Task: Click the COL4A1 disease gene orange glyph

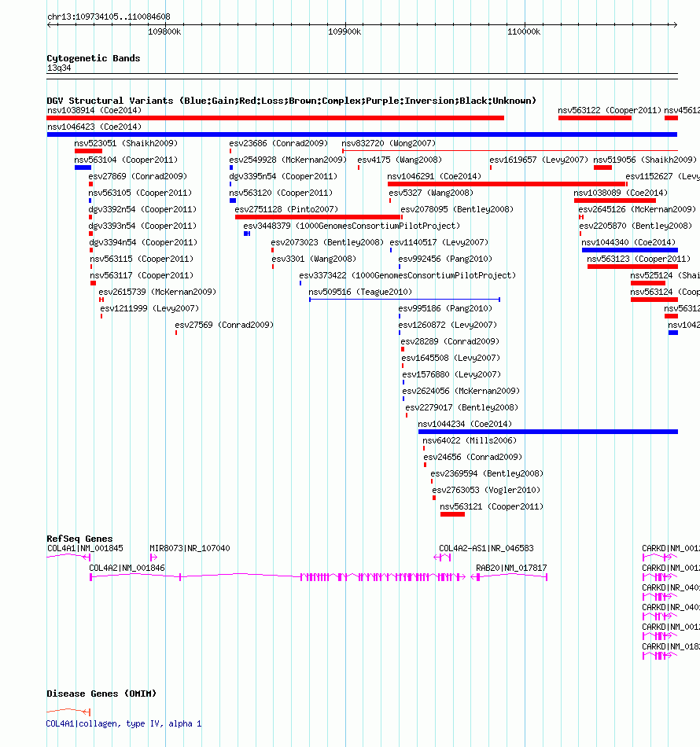Action: coord(68,712)
